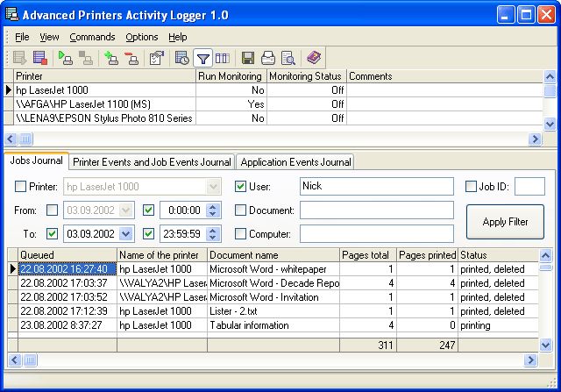
Task: Open the Printer filter dropdown
Action: [213, 187]
